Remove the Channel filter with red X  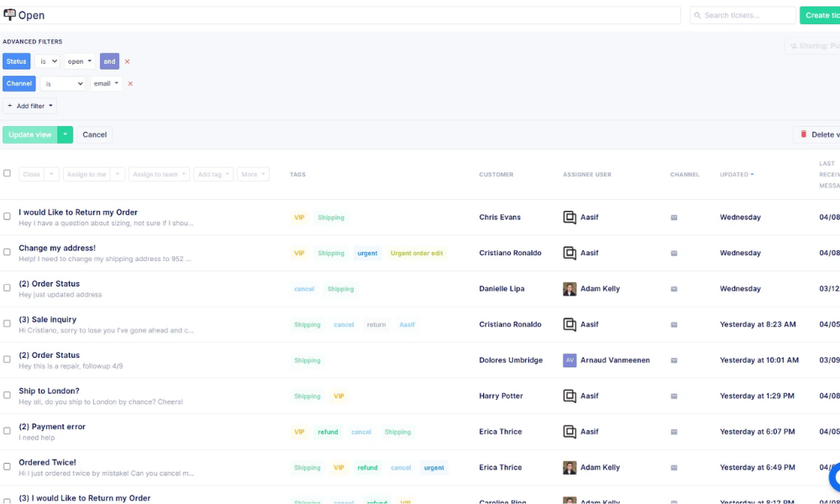(x=130, y=83)
